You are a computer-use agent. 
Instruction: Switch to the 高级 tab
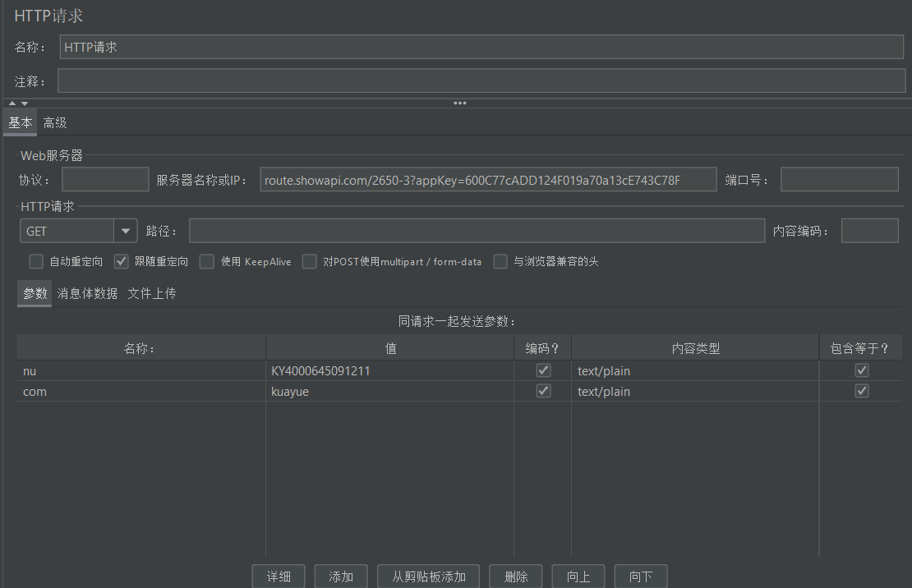tap(54, 122)
